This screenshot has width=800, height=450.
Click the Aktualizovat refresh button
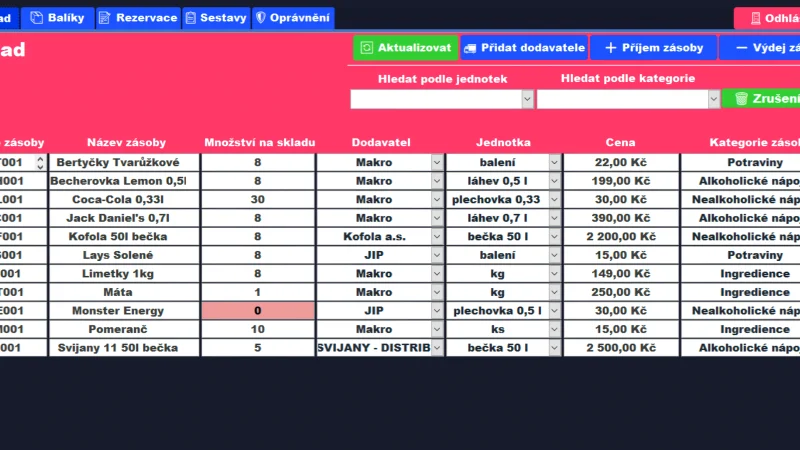point(406,47)
